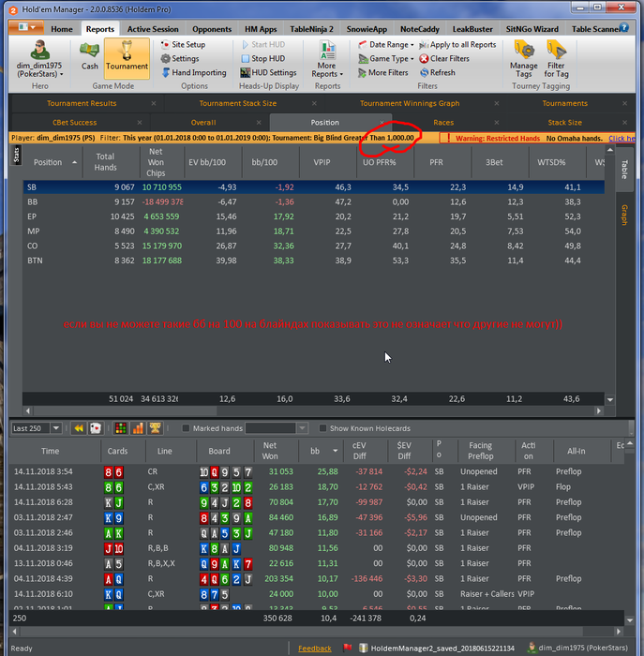The width and height of the screenshot is (644, 656).
Task: Expand the Stats side panel
Action: pyautogui.click(x=16, y=155)
